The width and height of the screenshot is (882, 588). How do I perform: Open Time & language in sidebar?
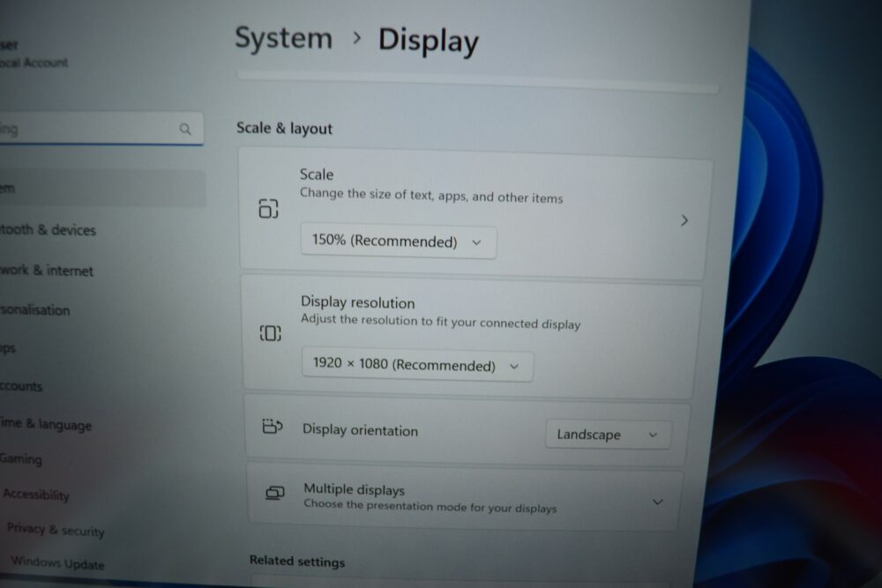(x=46, y=424)
